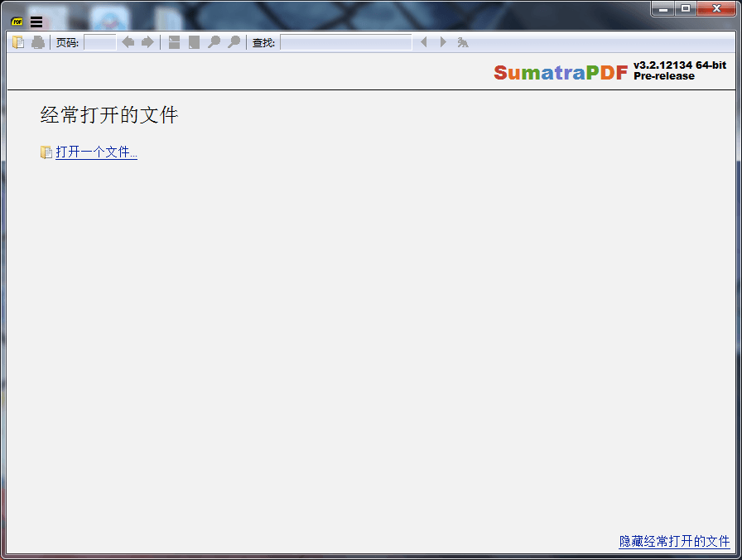The height and width of the screenshot is (560, 742).
Task: Click the SumatraPDF logo text
Action: click(x=561, y=73)
